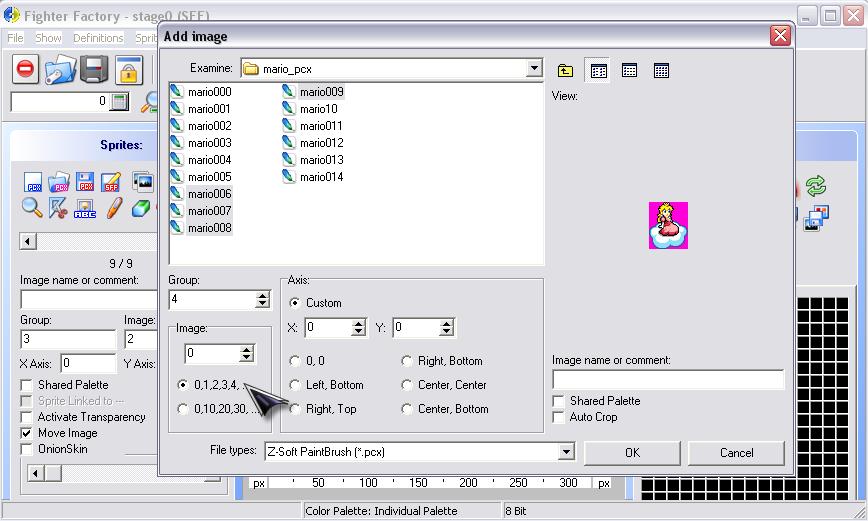Image resolution: width=868 pixels, height=521 pixels.
Task: Enable Auto Crop checkbox
Action: point(559,417)
